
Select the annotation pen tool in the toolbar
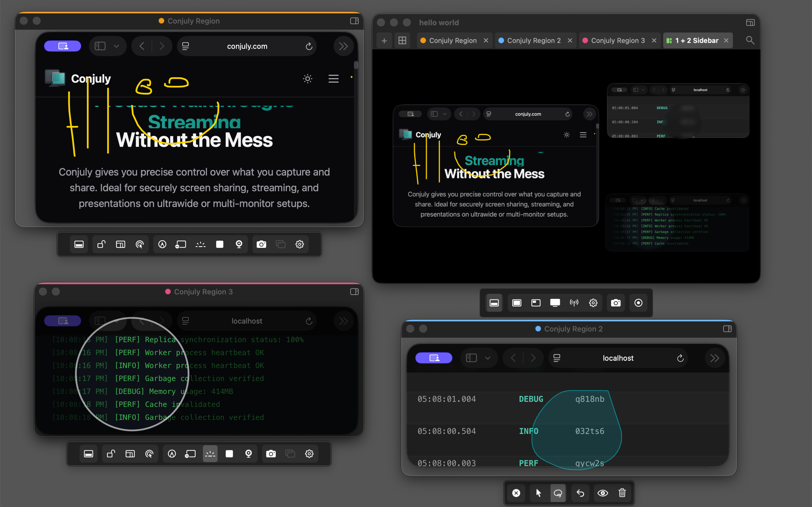(163, 244)
